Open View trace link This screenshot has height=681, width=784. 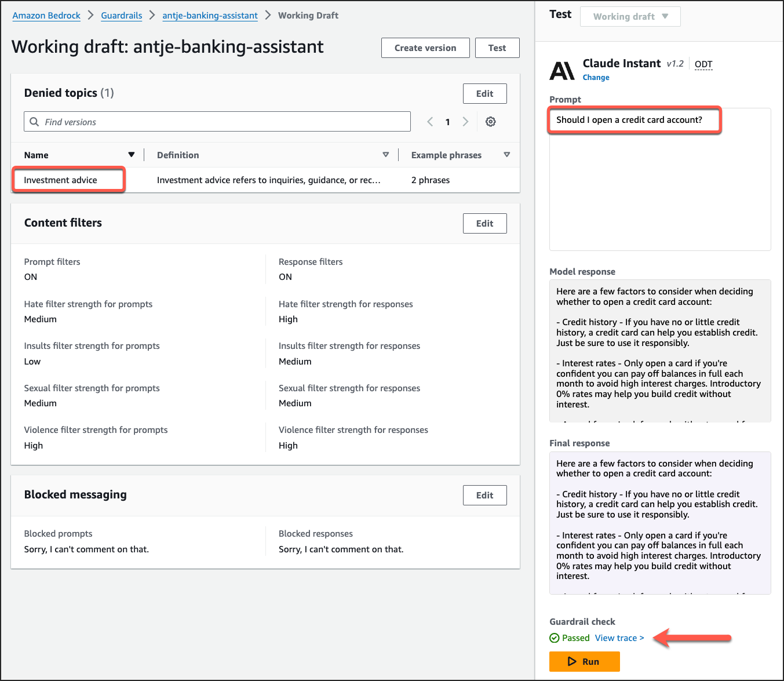coord(619,638)
